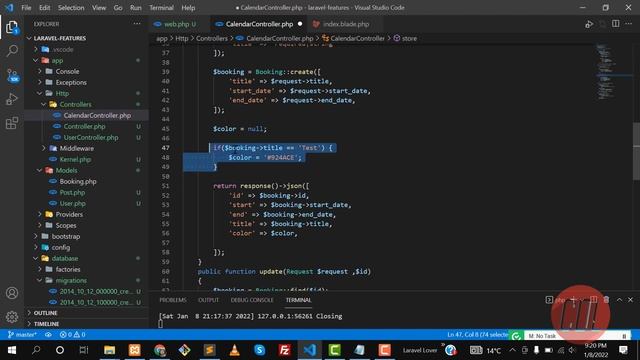Screen dimensions: 640x360
Task: Switch to the PROBLEMS panel tab
Action: click(x=173, y=300)
